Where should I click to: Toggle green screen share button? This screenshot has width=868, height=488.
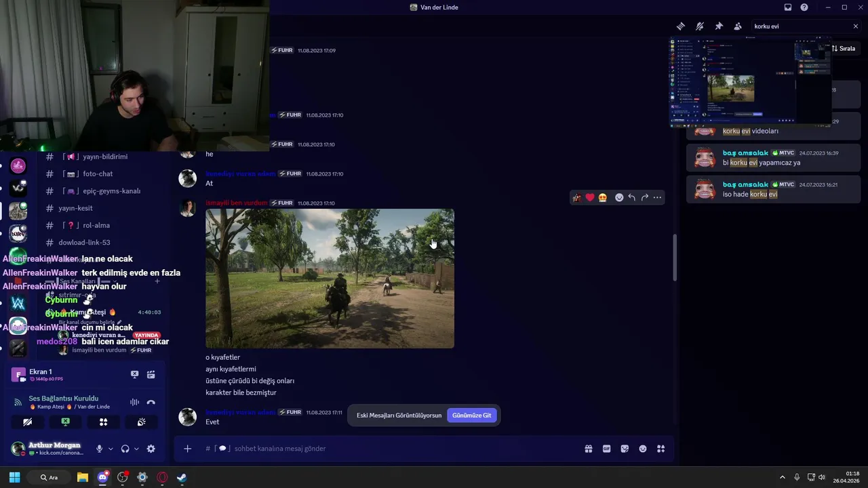click(65, 422)
